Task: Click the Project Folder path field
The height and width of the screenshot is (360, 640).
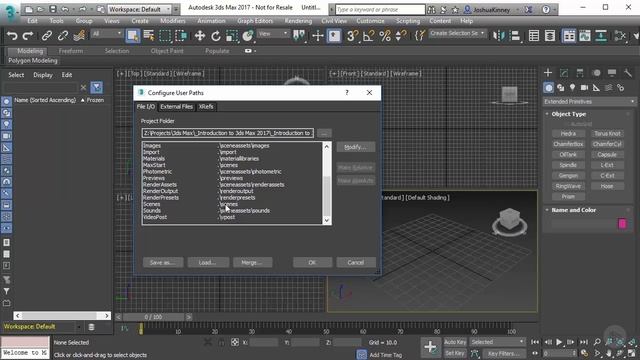Action: [228, 133]
